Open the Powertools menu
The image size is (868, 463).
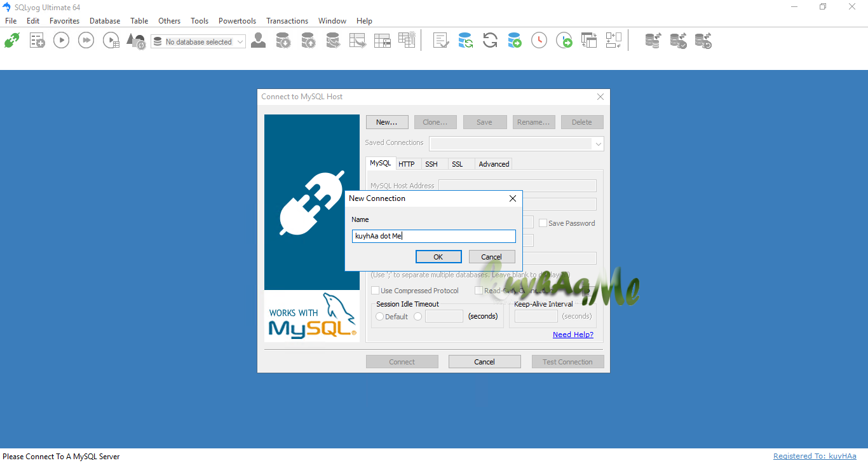pyautogui.click(x=237, y=21)
